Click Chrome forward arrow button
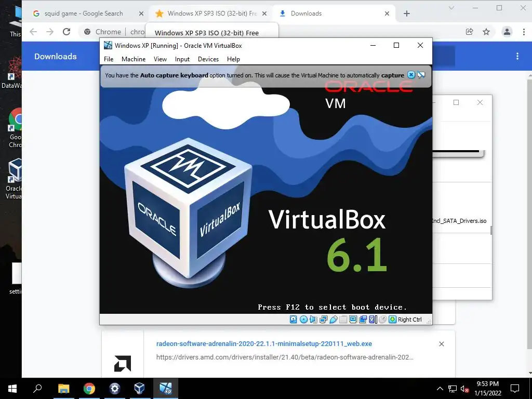The width and height of the screenshot is (532, 399). tap(50, 32)
